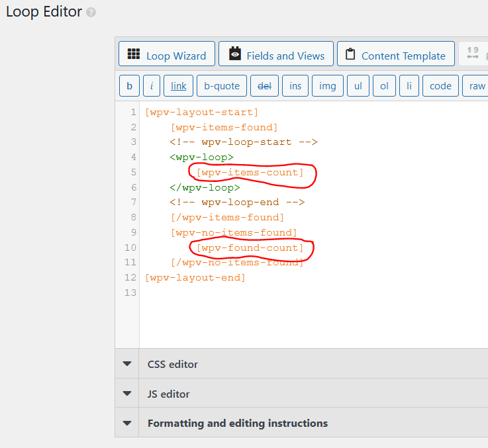Insert unordered list with ul
Viewport: 488px width, 448px height.
coord(358,86)
